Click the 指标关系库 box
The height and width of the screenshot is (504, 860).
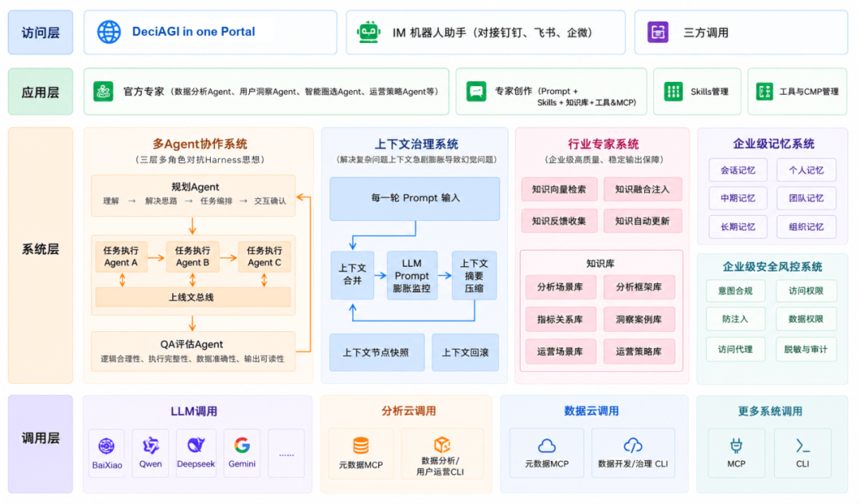coord(560,319)
